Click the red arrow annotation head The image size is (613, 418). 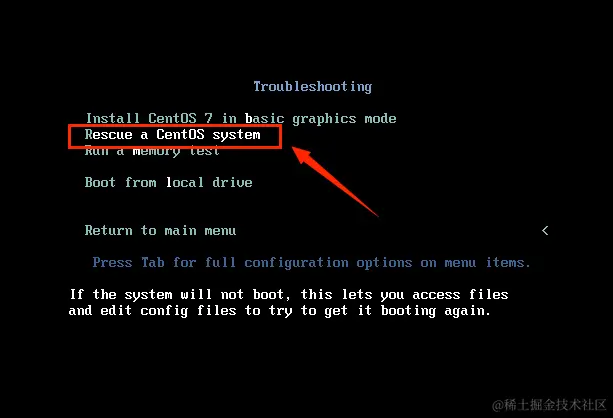[303, 154]
